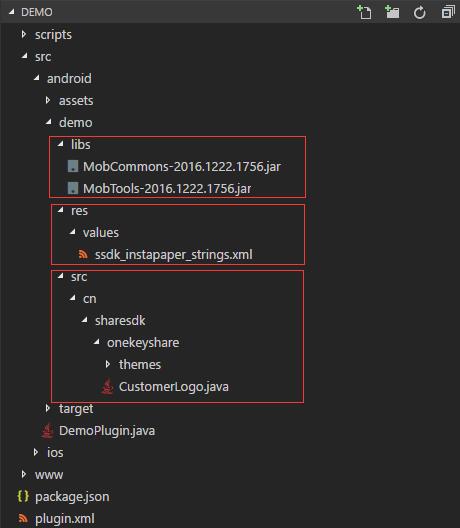Select the target folder name
The width and height of the screenshot is (460, 528).
click(76, 409)
